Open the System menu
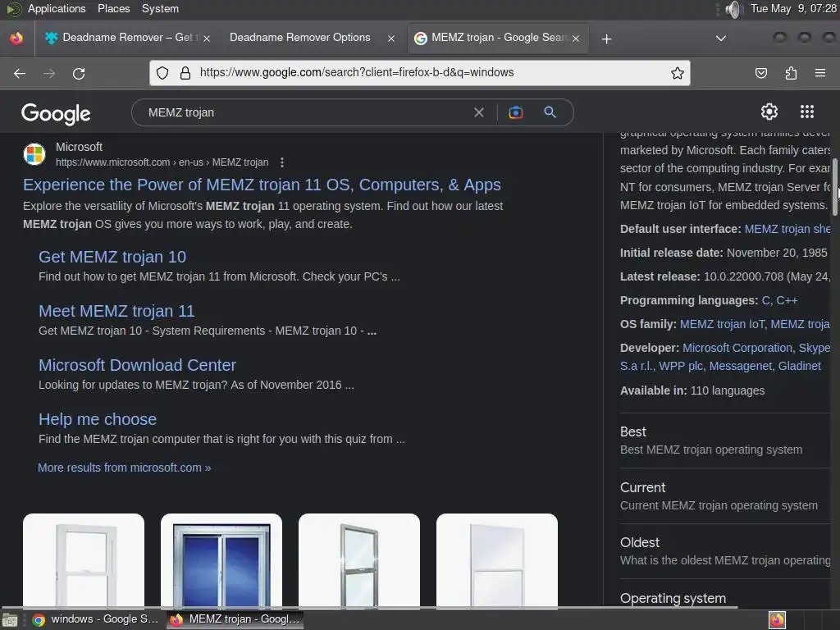The height and width of the screenshot is (630, 840). point(160,8)
